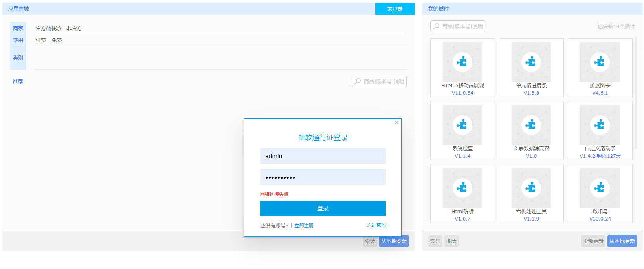This screenshot has height=269, width=644.
Task: Filter by 非官方 vendor
Action: coord(74,28)
